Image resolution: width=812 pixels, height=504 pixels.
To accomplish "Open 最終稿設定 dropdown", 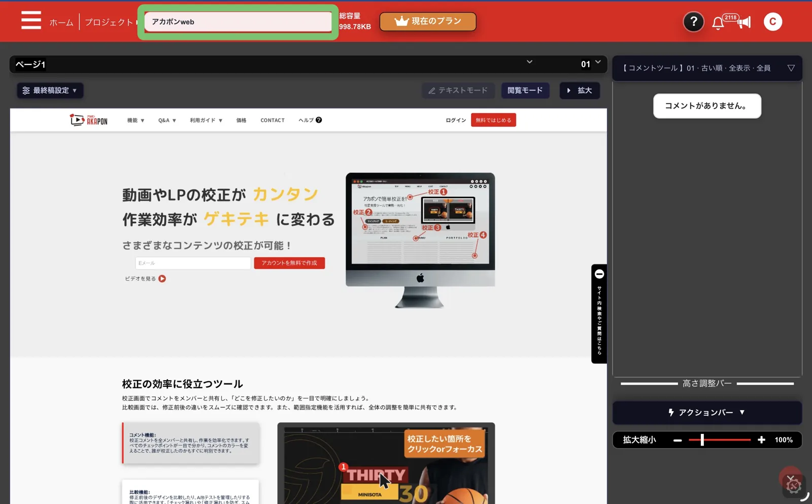I will [x=50, y=90].
